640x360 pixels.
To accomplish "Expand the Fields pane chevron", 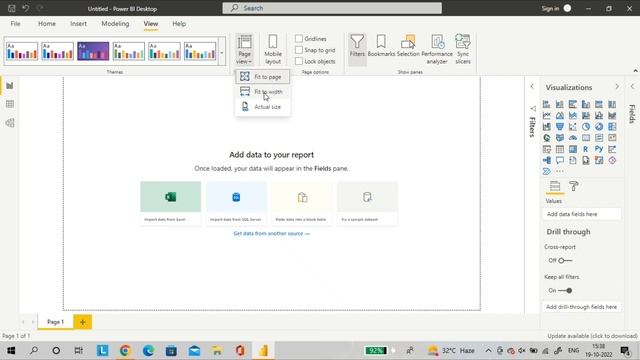I will pos(632,87).
